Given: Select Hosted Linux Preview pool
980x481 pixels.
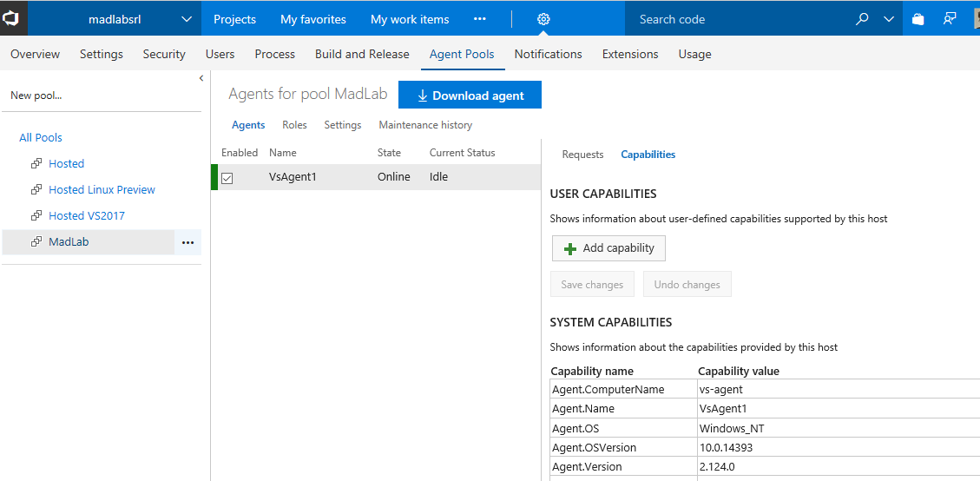Looking at the screenshot, I should 102,189.
